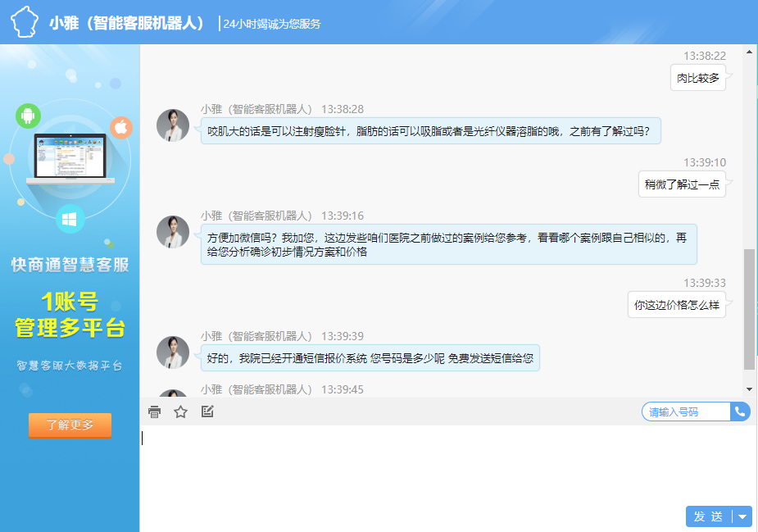The width and height of the screenshot is (758, 532).
Task: Click the 发送 send button
Action: click(706, 516)
